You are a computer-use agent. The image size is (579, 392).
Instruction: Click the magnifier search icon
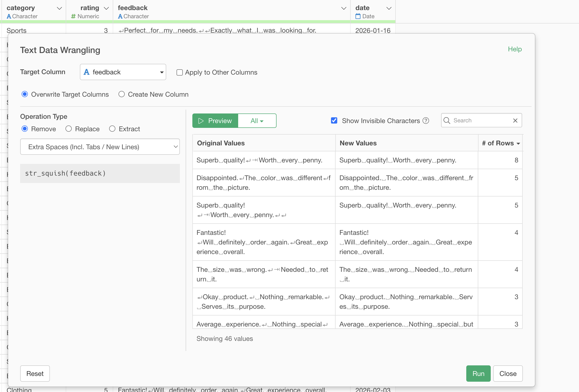point(447,121)
